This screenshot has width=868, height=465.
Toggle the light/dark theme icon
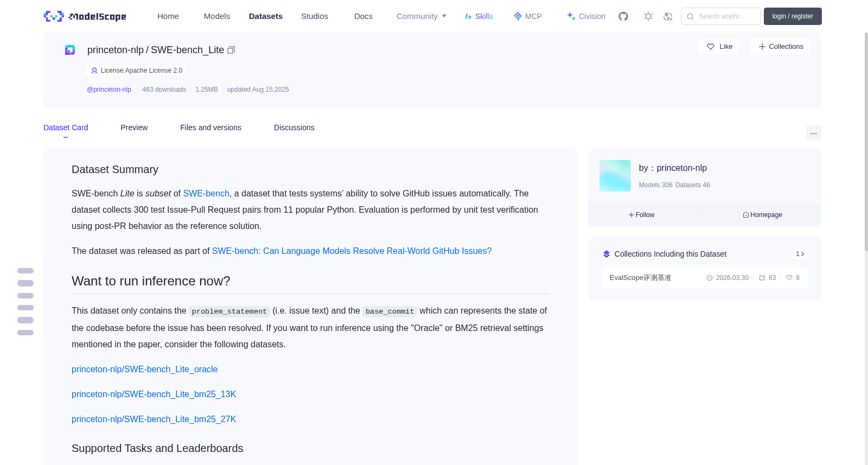pyautogui.click(x=648, y=16)
